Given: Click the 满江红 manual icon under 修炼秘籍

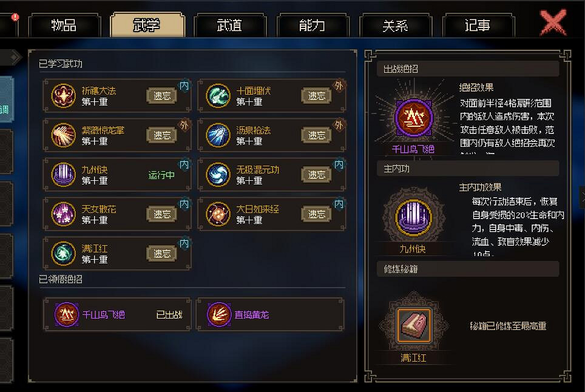Looking at the screenshot, I should click(413, 325).
